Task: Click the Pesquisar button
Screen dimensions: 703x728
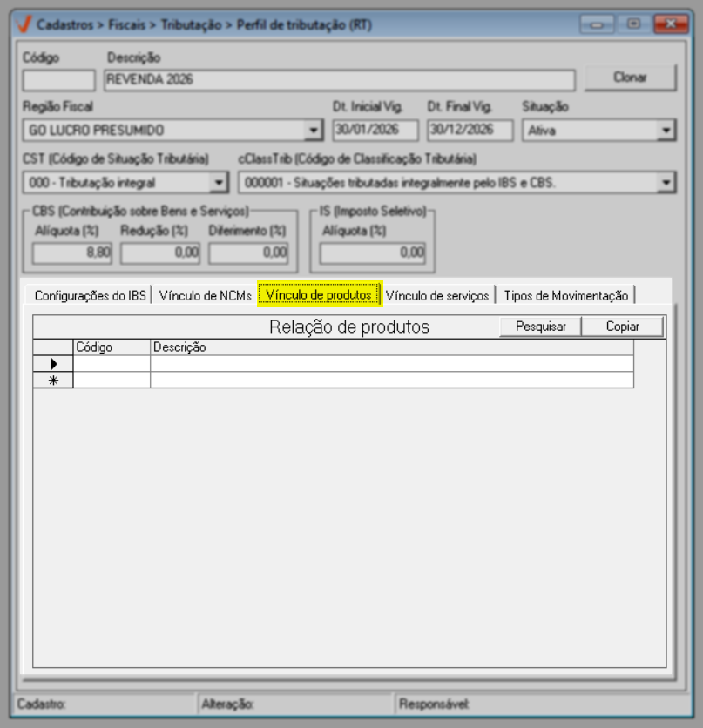Action: click(x=540, y=327)
